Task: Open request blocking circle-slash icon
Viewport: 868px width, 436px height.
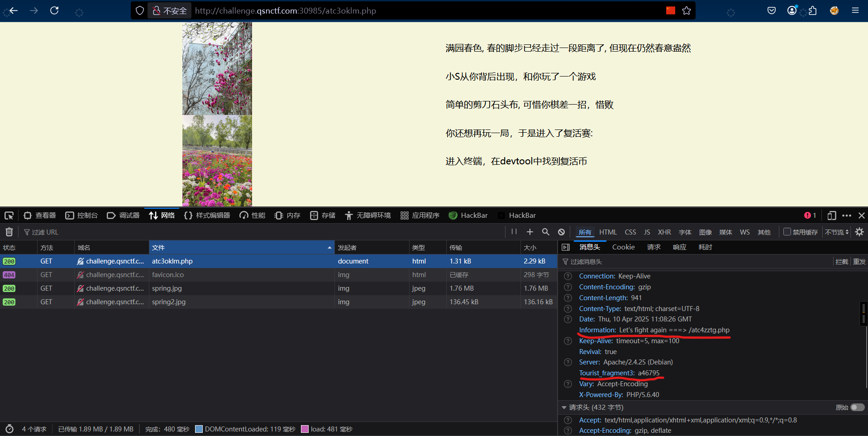Action: [x=562, y=232]
